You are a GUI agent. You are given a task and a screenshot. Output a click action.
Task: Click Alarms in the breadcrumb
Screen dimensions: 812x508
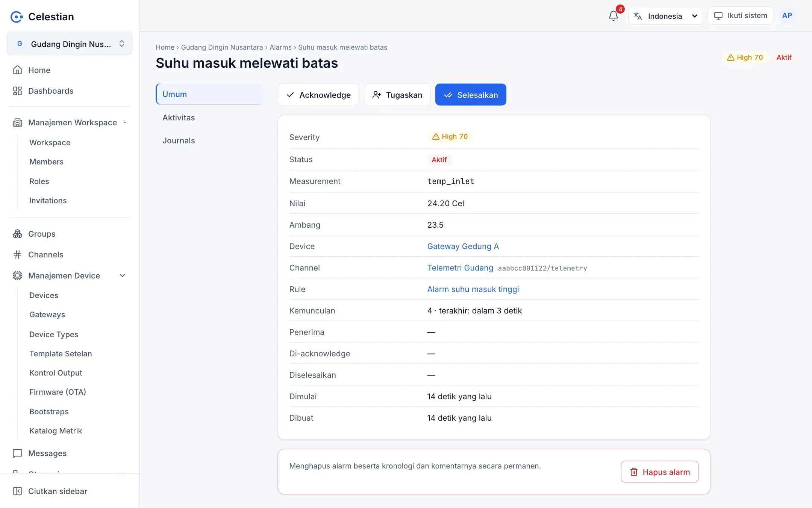click(280, 47)
